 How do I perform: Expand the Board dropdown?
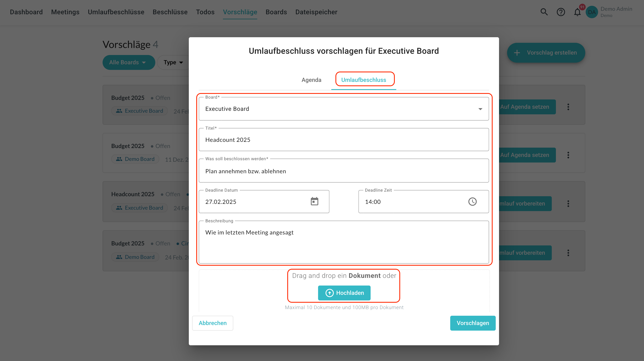point(480,109)
